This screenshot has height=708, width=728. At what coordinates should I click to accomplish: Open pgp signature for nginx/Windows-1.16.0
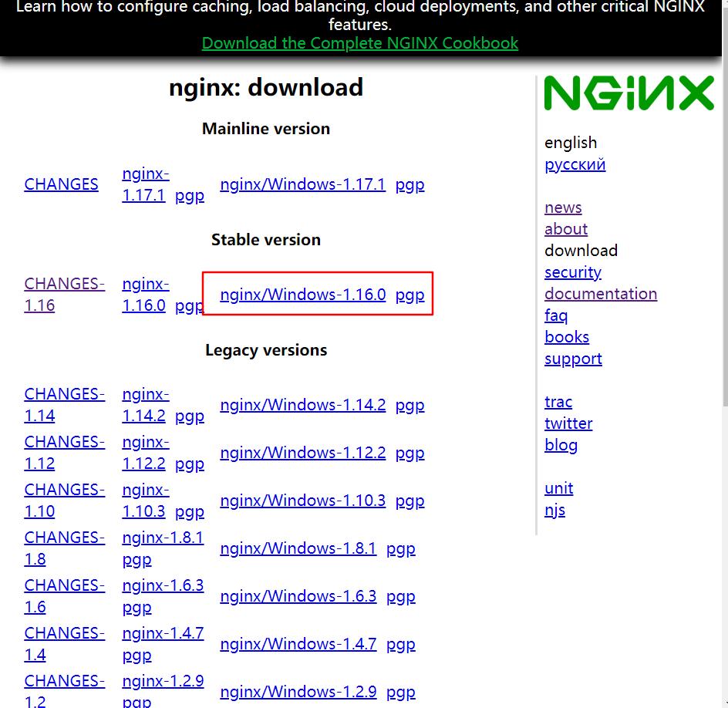410,295
